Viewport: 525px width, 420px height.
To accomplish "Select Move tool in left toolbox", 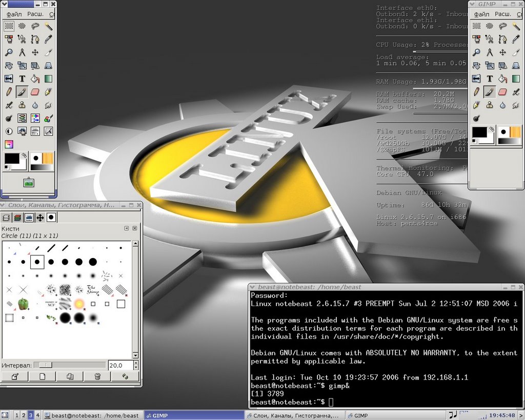I will pyautogui.click(x=35, y=52).
